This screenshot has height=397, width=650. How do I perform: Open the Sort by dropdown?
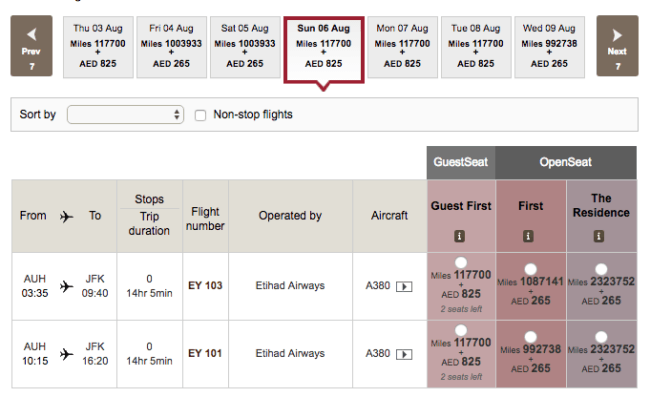click(x=125, y=115)
